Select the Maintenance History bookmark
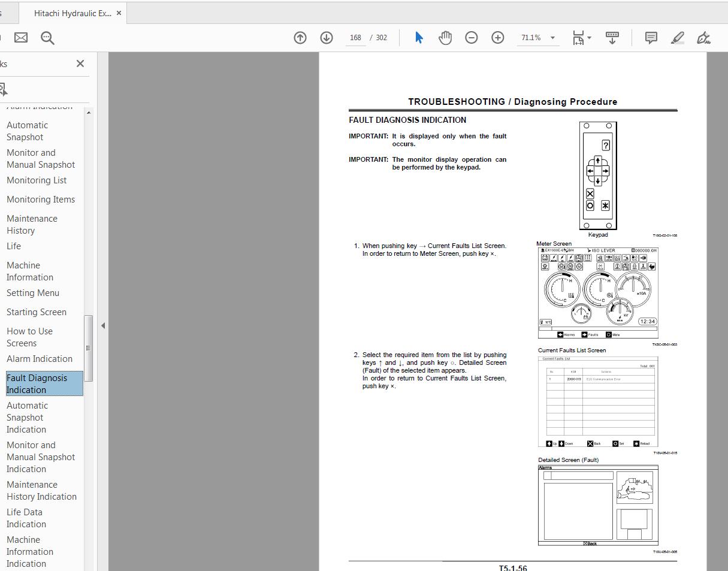728x571 pixels. 32,224
